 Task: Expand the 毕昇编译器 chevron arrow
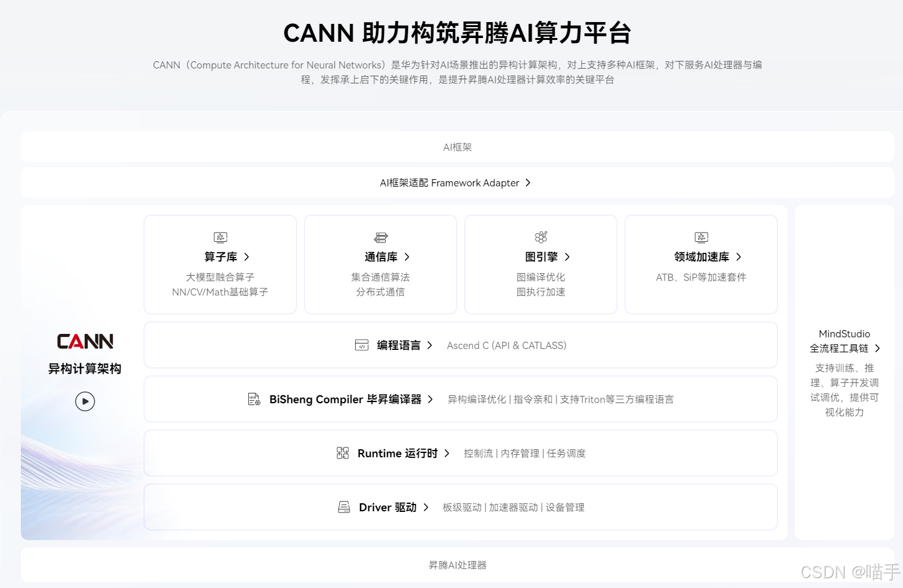click(430, 399)
